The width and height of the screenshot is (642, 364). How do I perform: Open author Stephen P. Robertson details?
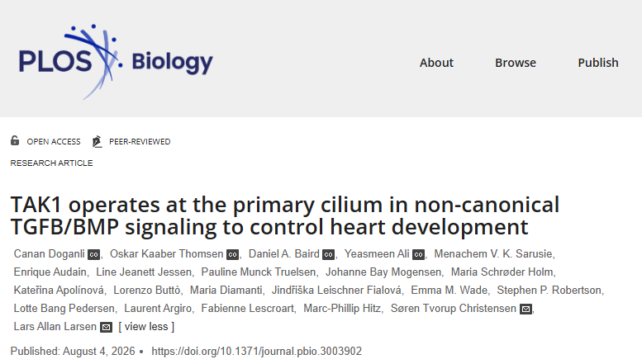[x=549, y=291]
